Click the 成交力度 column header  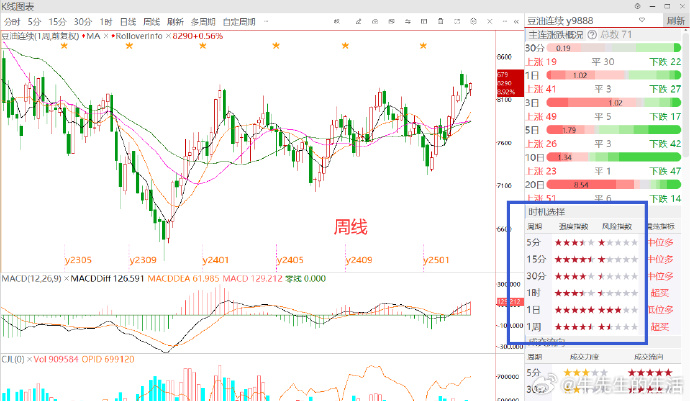click(584, 357)
